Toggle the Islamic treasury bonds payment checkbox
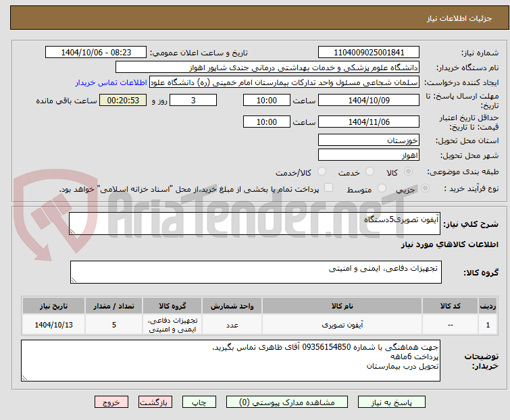 (x=329, y=188)
